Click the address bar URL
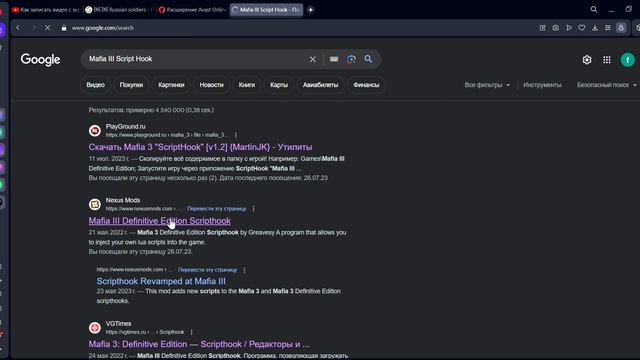This screenshot has height=360, width=640. tap(102, 28)
